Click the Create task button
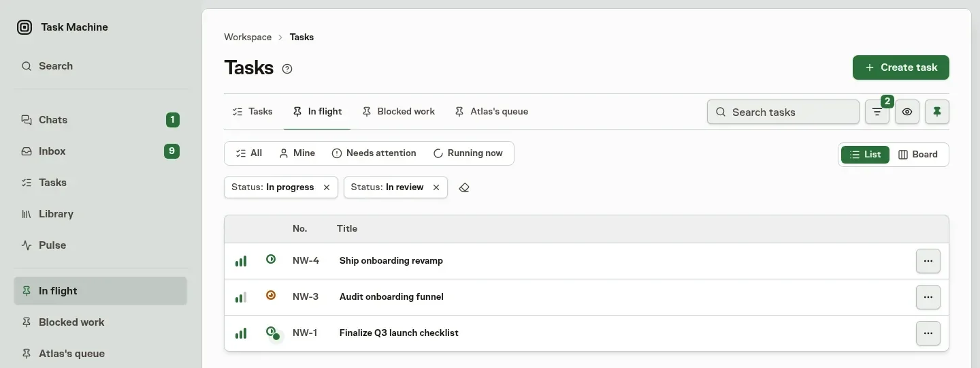This screenshot has width=980, height=368. pos(901,67)
